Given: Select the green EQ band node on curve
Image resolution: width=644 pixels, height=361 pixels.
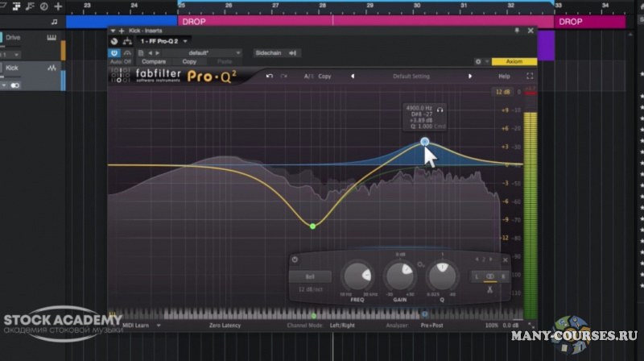Looking at the screenshot, I should coord(312,226).
